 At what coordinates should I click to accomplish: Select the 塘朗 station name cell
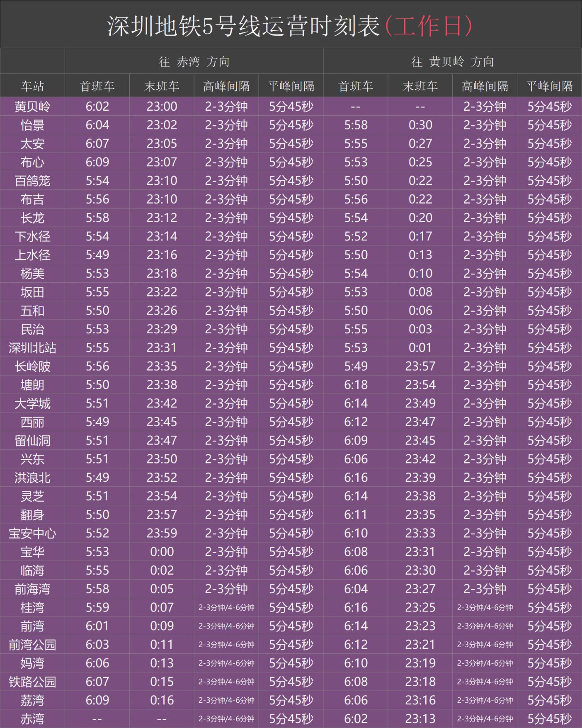coord(32,385)
